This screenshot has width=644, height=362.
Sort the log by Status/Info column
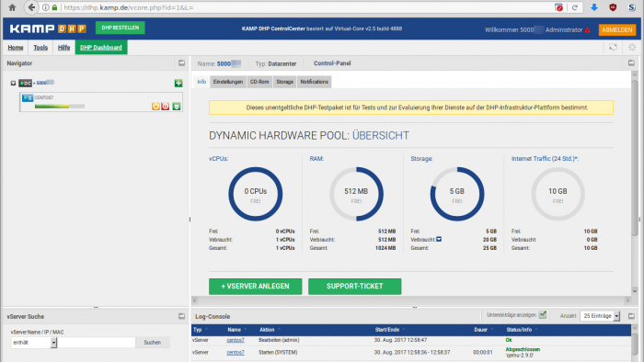click(519, 330)
